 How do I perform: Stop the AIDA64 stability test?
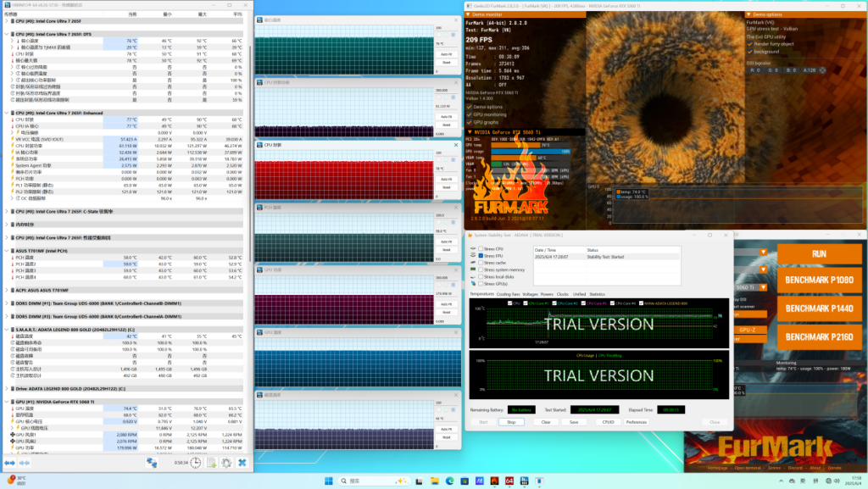[511, 422]
